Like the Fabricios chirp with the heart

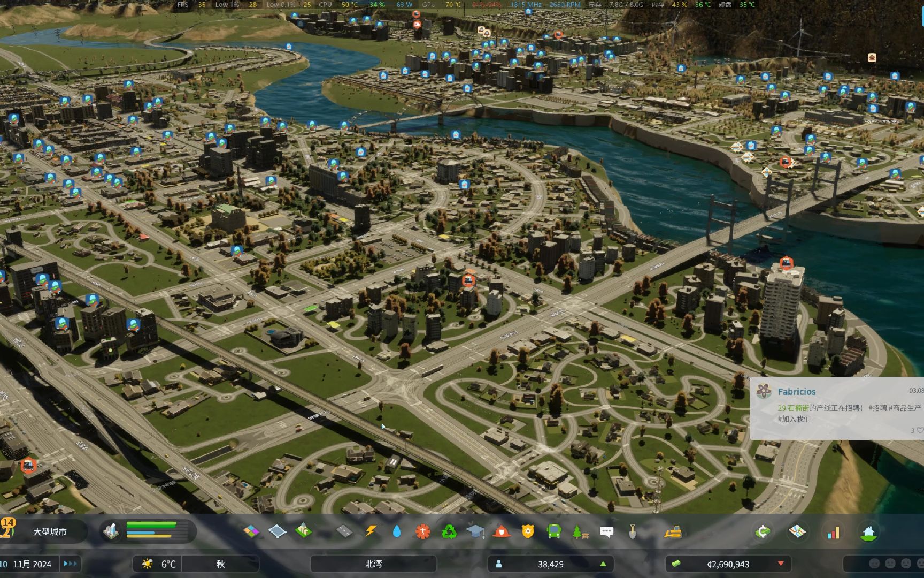[x=920, y=430]
